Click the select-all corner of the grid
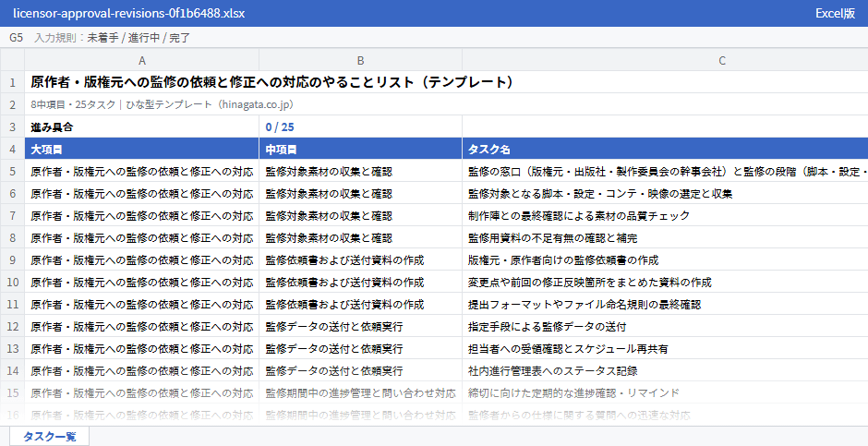 tap(12, 60)
